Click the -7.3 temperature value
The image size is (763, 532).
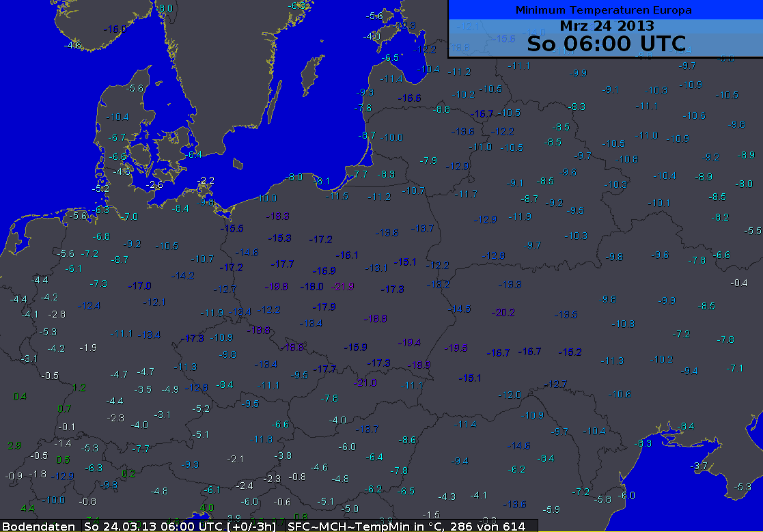tap(98, 283)
